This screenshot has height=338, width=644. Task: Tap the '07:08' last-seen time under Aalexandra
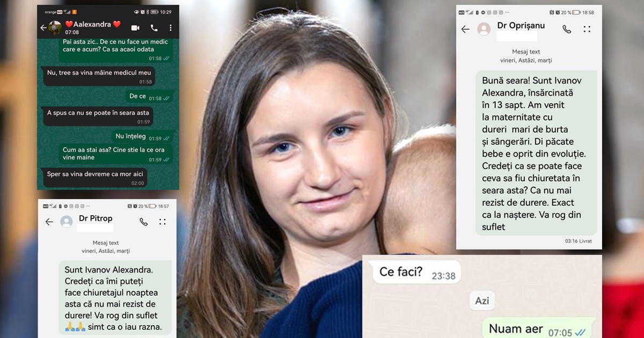click(x=72, y=32)
